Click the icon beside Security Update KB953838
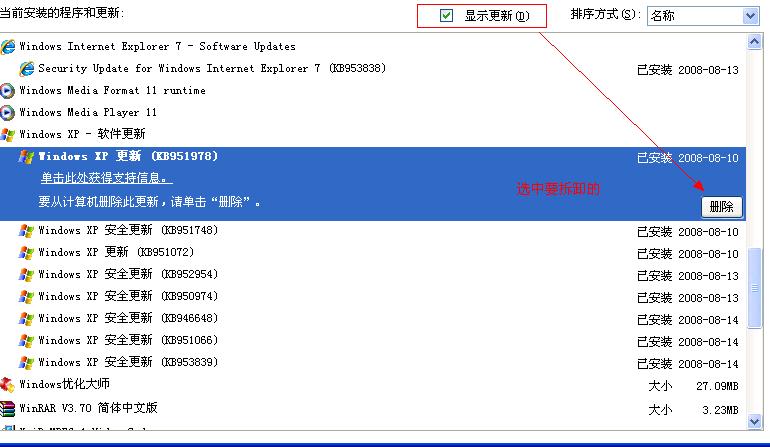Image resolution: width=770 pixels, height=447 pixels. click(x=27, y=69)
